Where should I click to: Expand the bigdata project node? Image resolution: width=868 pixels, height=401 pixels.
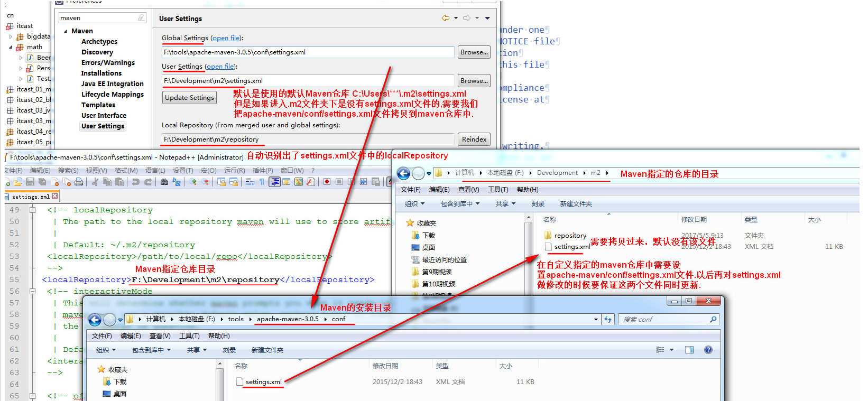(x=11, y=36)
